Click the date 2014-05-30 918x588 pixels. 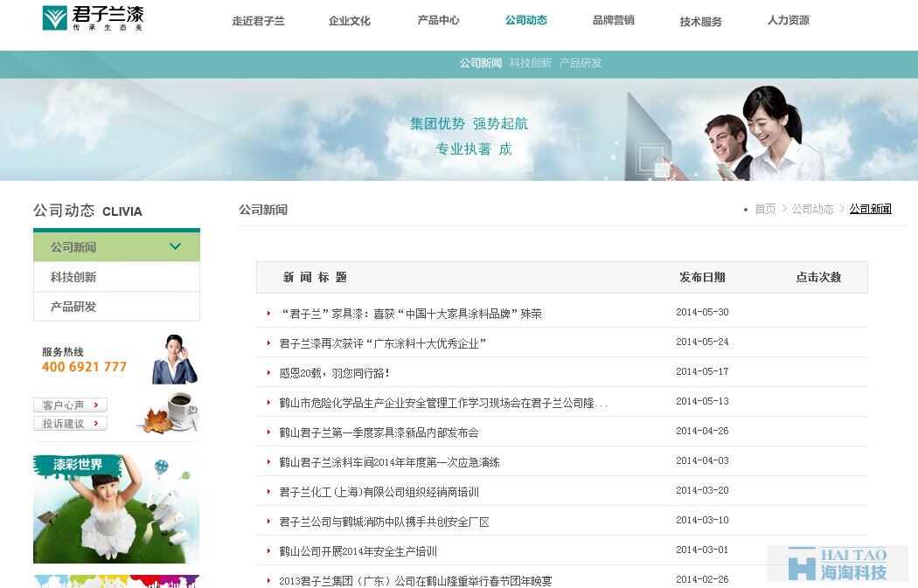703,313
